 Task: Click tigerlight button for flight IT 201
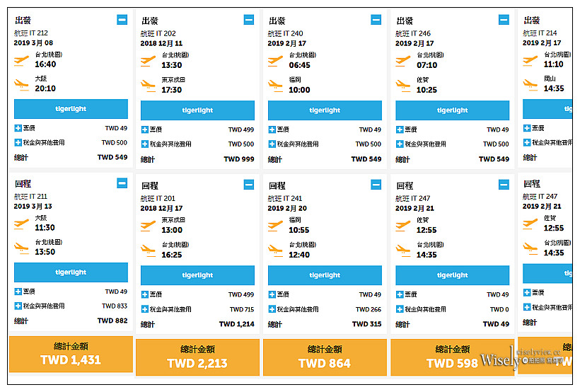point(197,275)
